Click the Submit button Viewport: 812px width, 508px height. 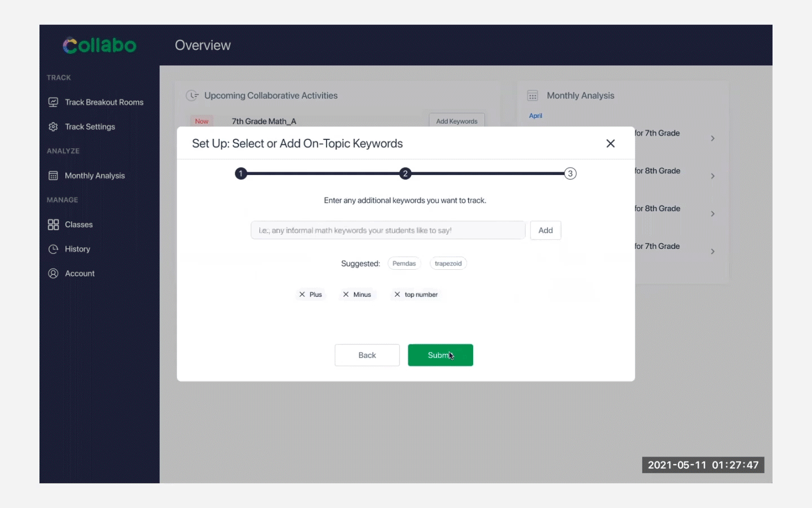[x=440, y=355]
